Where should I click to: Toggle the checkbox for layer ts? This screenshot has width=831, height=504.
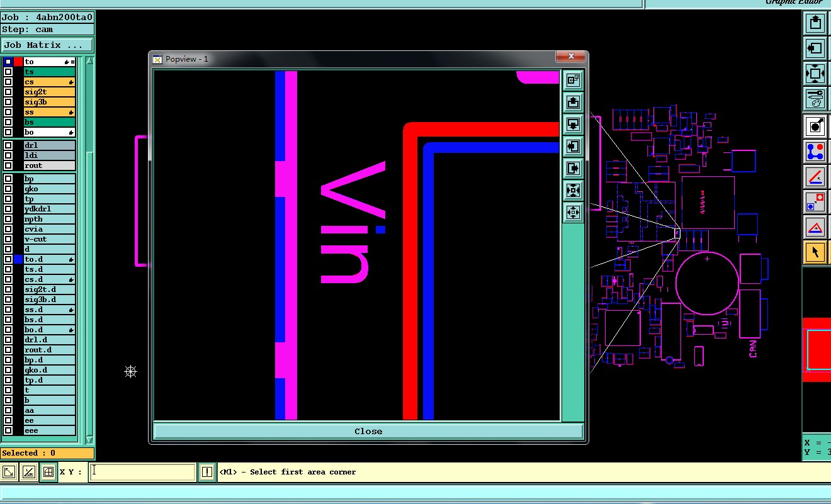coord(8,72)
